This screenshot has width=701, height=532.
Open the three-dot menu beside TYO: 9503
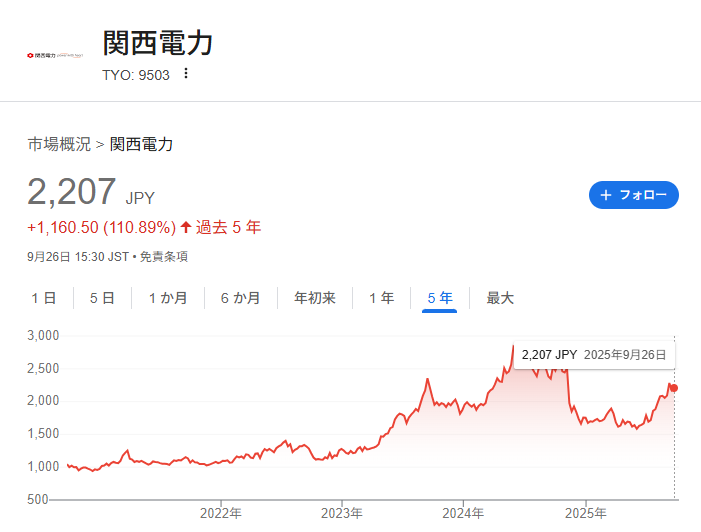coord(186,73)
